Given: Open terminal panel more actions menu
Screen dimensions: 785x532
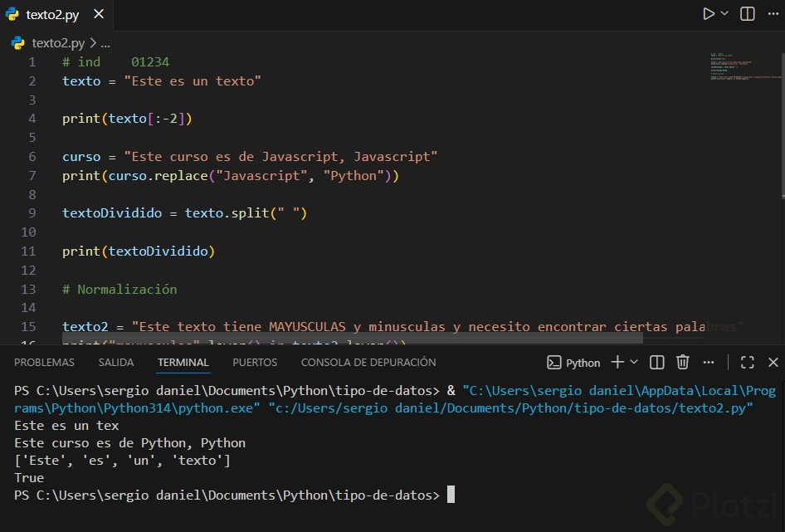Looking at the screenshot, I should pyautogui.click(x=708, y=362).
